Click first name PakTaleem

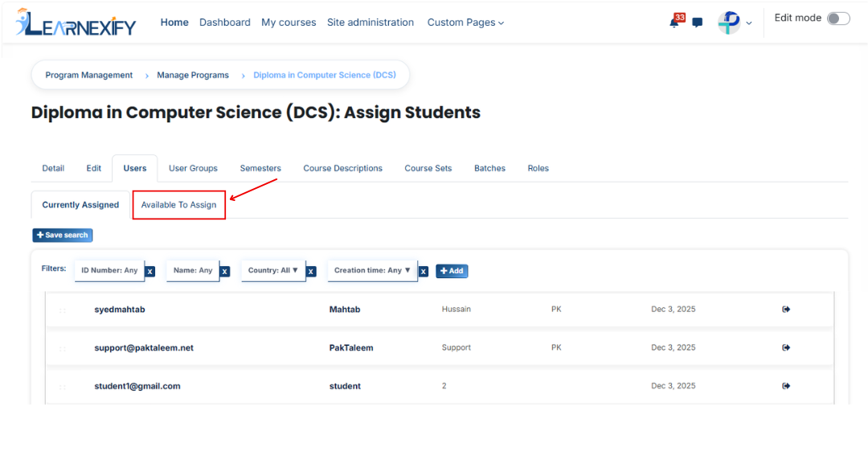coord(351,347)
